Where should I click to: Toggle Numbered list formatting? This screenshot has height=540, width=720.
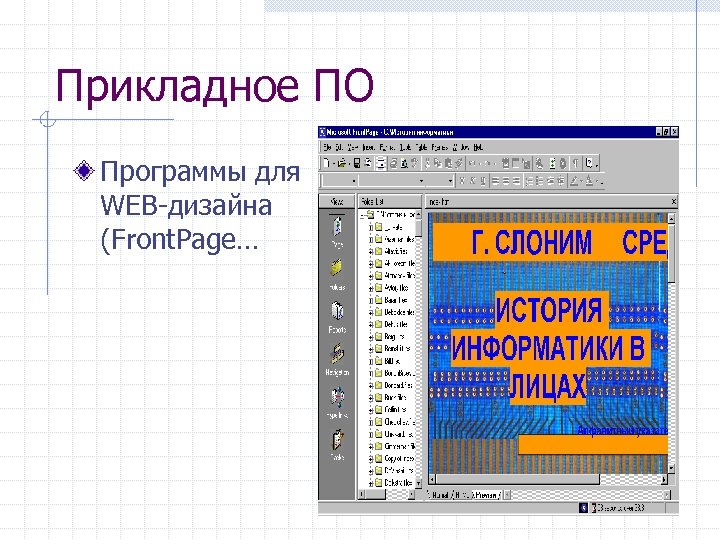tap(529, 181)
